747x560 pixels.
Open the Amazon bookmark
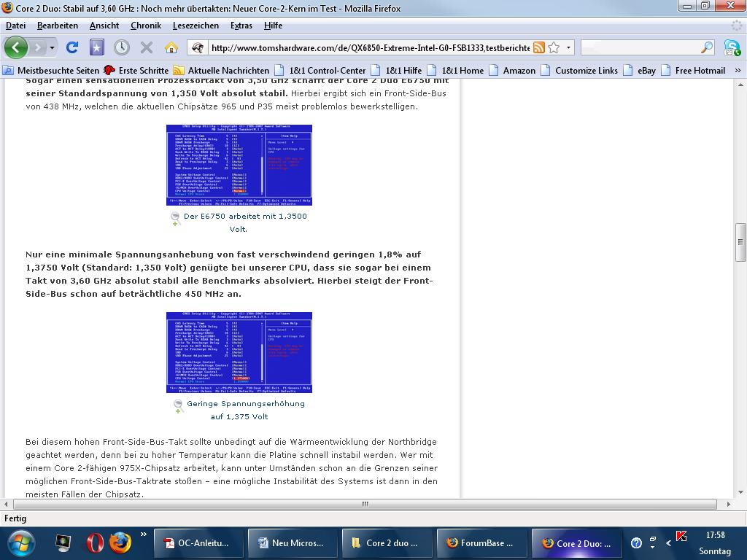(x=512, y=71)
